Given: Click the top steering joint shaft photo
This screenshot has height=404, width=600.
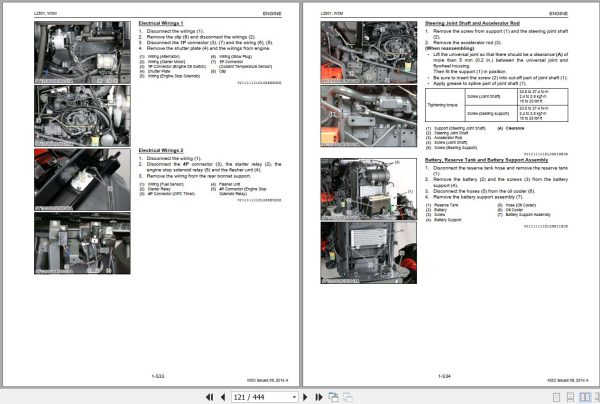Looking at the screenshot, I should coord(369,52).
